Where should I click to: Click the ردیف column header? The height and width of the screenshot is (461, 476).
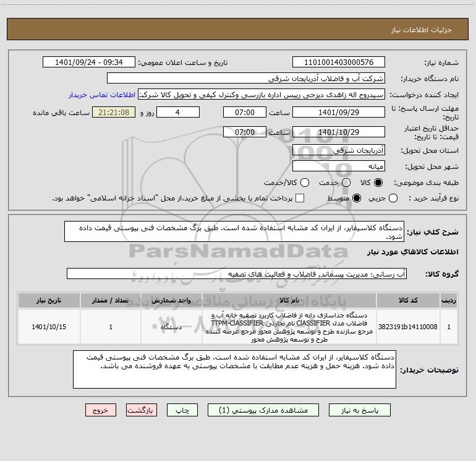pos(449,300)
